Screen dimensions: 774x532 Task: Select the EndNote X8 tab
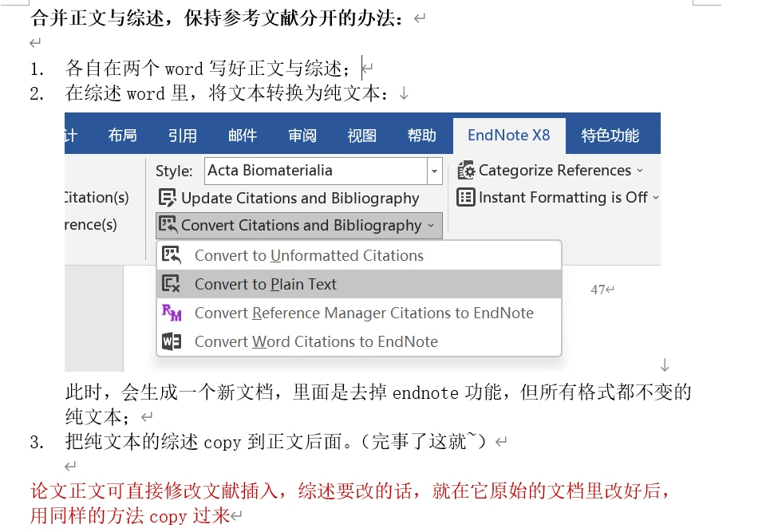tap(509, 136)
